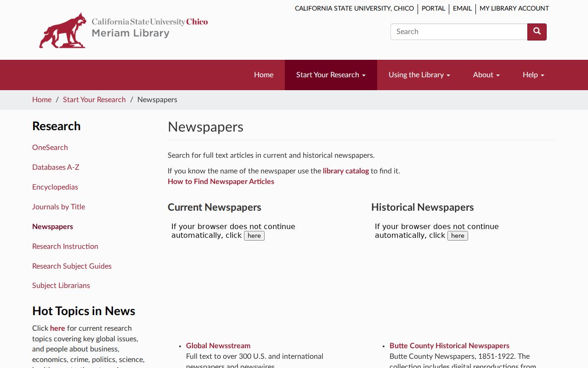Click the library catalog link
Viewport: 588px width, 368px height.
346,171
